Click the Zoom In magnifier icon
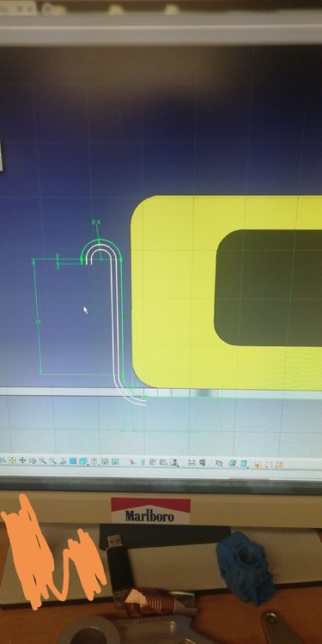 [43, 461]
